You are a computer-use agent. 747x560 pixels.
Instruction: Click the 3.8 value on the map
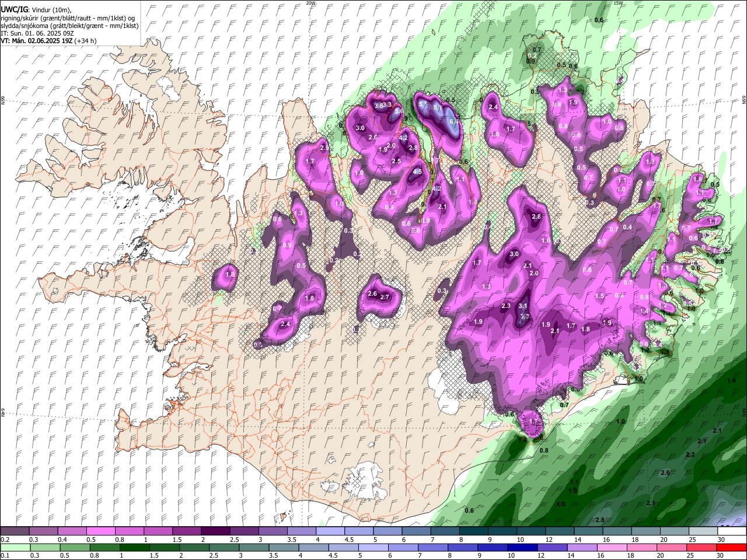pos(379,106)
